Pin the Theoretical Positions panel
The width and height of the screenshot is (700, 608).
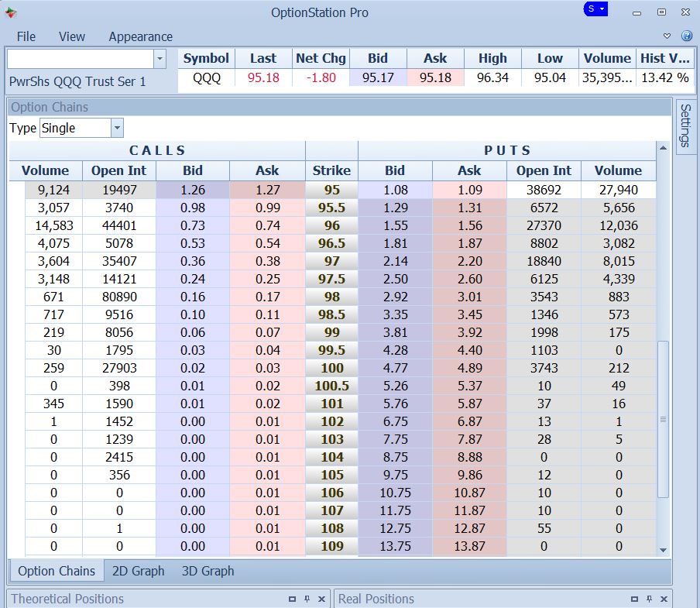click(307, 599)
